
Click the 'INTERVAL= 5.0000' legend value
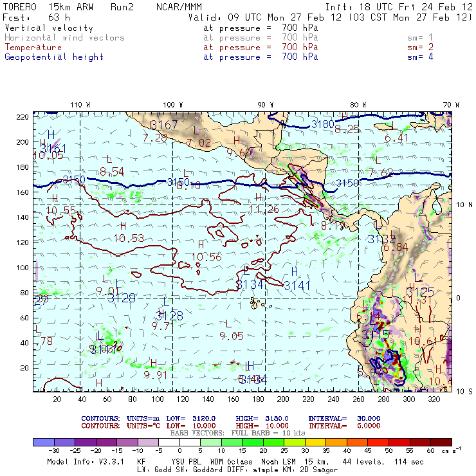(345, 426)
